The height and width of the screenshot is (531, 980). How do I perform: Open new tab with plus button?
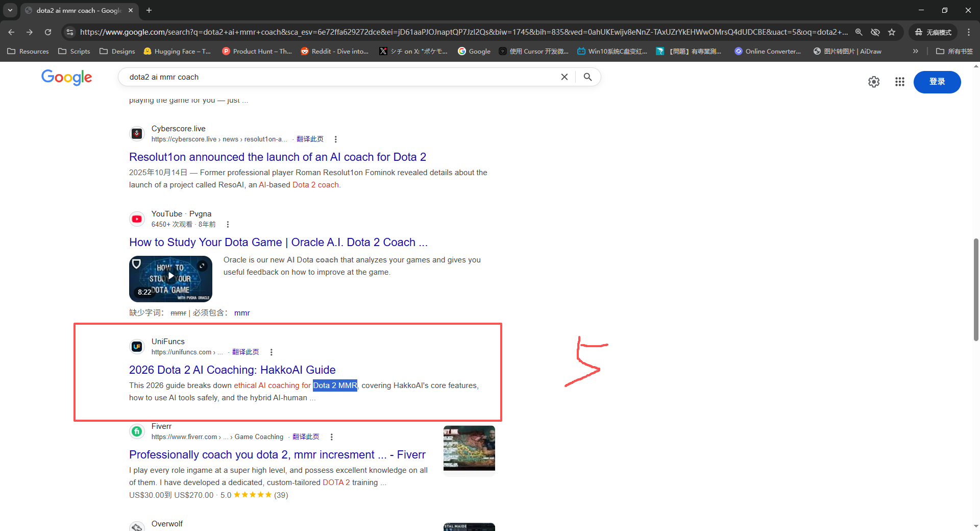(149, 10)
